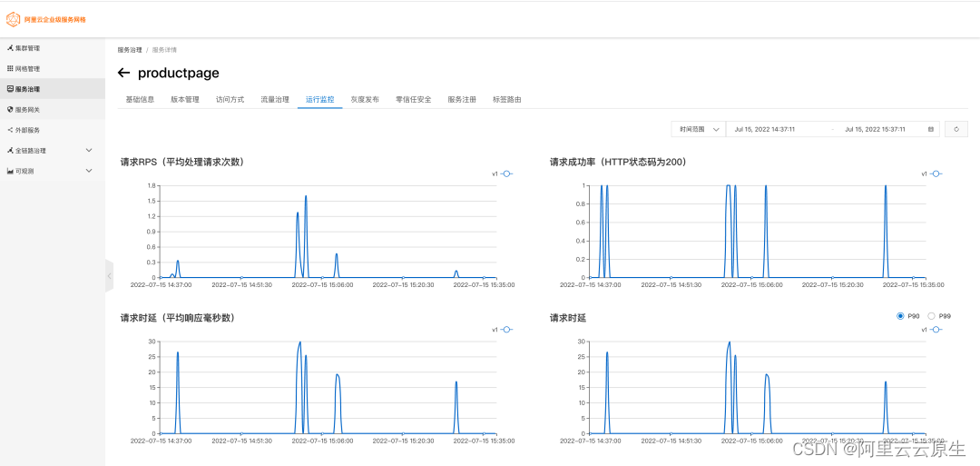
Task: Expand the 可观测 submenu chevron
Action: [89, 171]
